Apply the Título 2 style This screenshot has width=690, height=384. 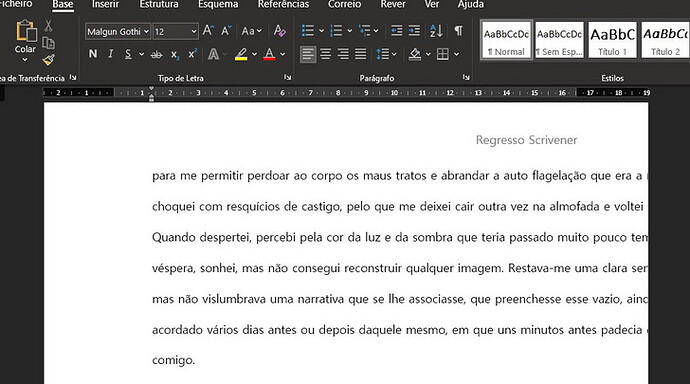(x=665, y=40)
